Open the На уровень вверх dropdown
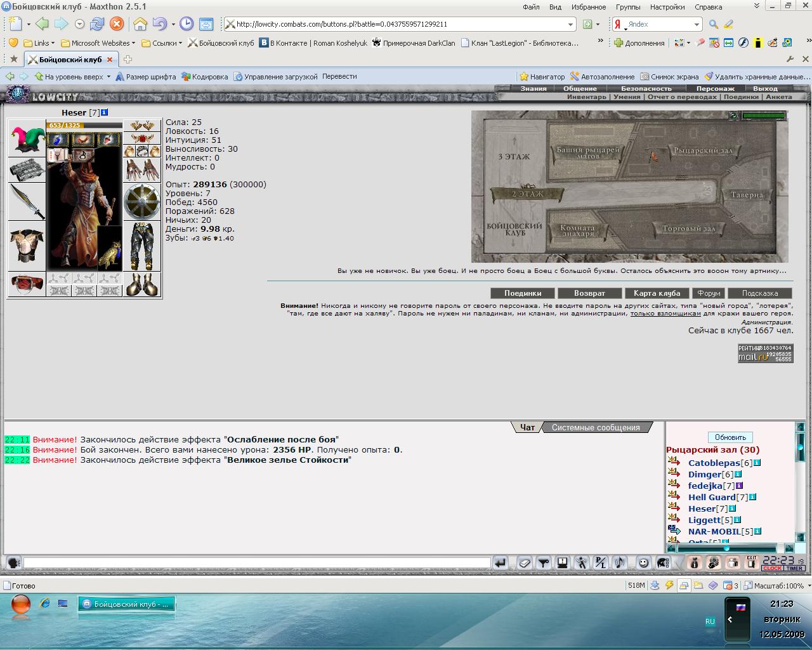812x650 pixels. [x=108, y=77]
